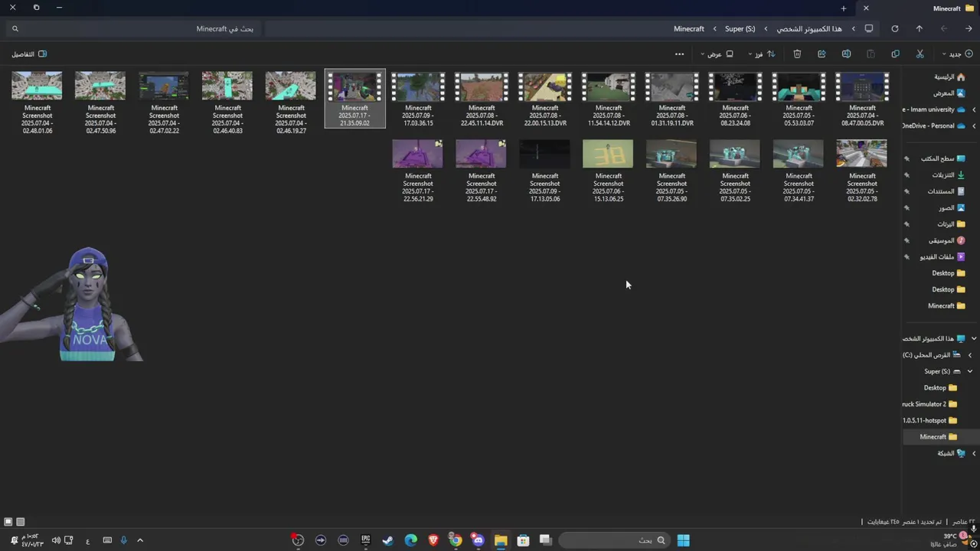980x551 pixels.
Task: Select video Minecraft 2025.07.17 - 21.35.09.02
Action: [354, 99]
